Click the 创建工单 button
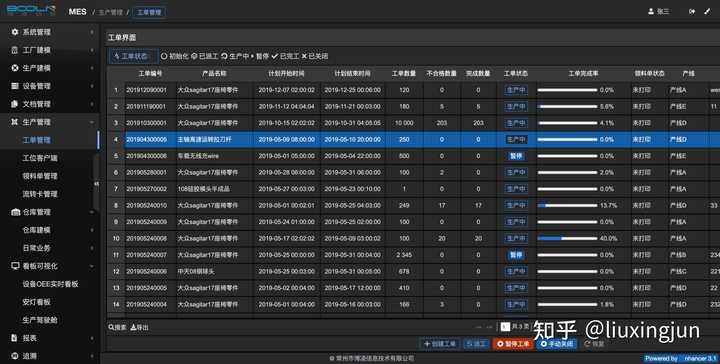Image resolution: width=720 pixels, height=364 pixels. [x=439, y=343]
